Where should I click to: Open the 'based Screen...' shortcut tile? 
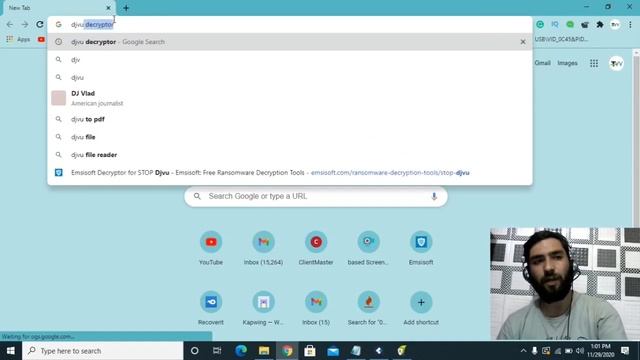368,249
